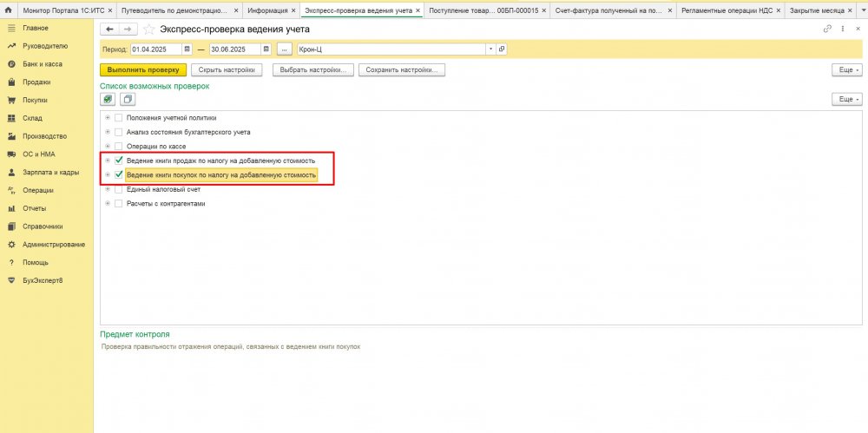The height and width of the screenshot is (433, 868).
Task: Navigate back with the left arrow button
Action: (x=109, y=30)
